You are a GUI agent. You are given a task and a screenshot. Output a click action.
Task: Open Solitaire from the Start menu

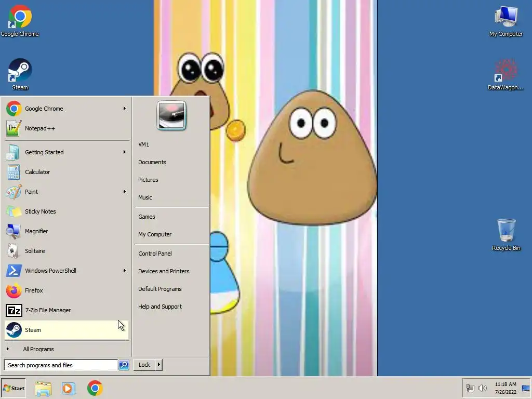(x=66, y=251)
